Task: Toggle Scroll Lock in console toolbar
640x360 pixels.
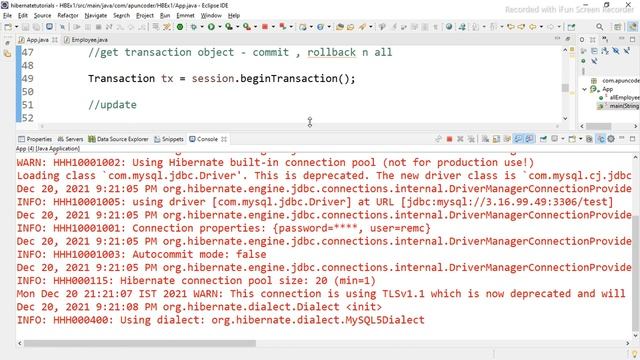Action: [x=496, y=139]
